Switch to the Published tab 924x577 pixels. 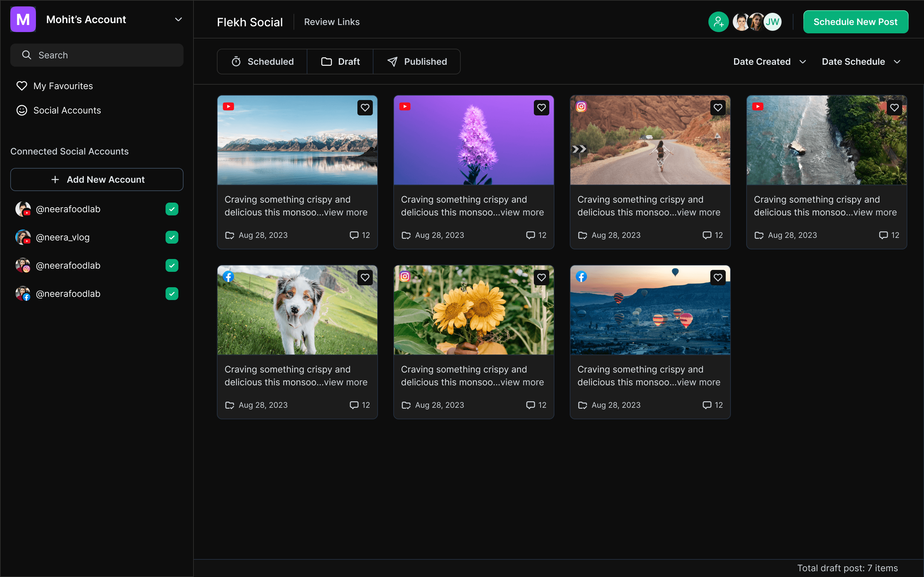click(x=416, y=62)
